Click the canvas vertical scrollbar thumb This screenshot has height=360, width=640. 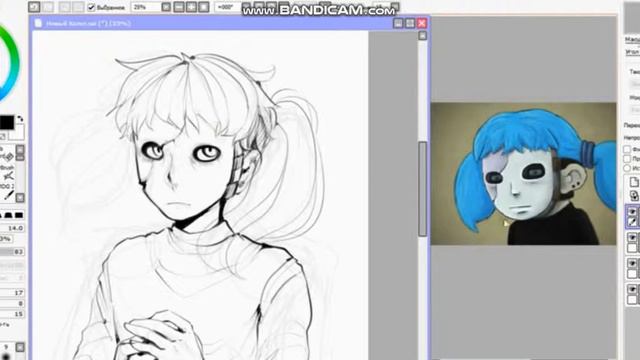tap(422, 189)
